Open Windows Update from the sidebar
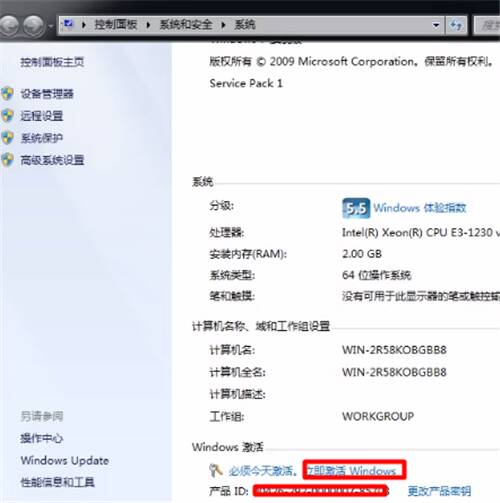This screenshot has width=500, height=503. point(65,461)
